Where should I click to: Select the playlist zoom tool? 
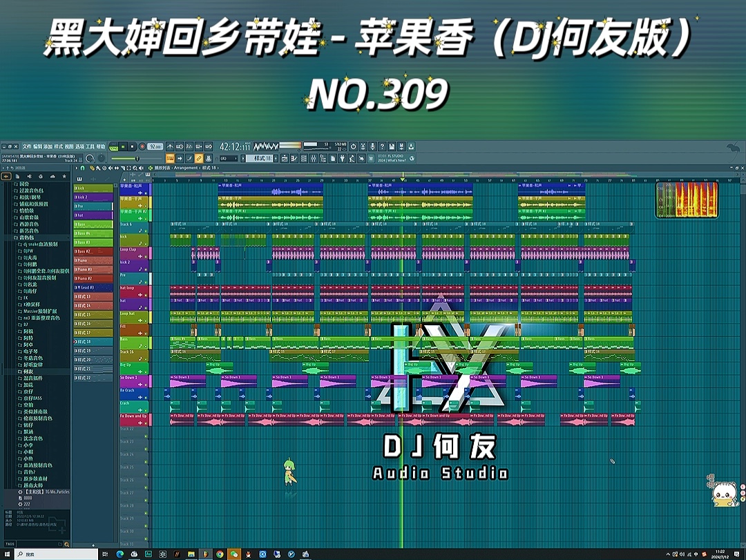pyautogui.click(x=135, y=168)
